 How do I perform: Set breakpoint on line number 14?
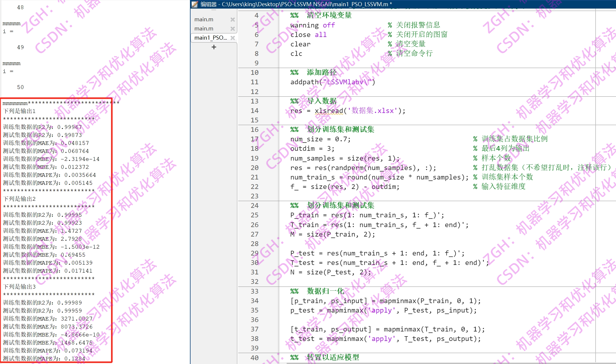tap(254, 111)
